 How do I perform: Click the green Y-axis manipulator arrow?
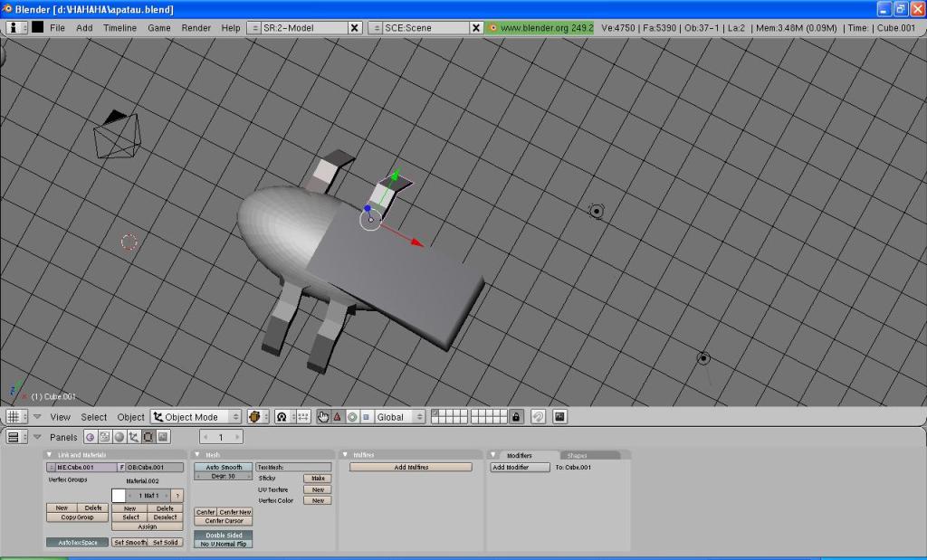click(396, 174)
